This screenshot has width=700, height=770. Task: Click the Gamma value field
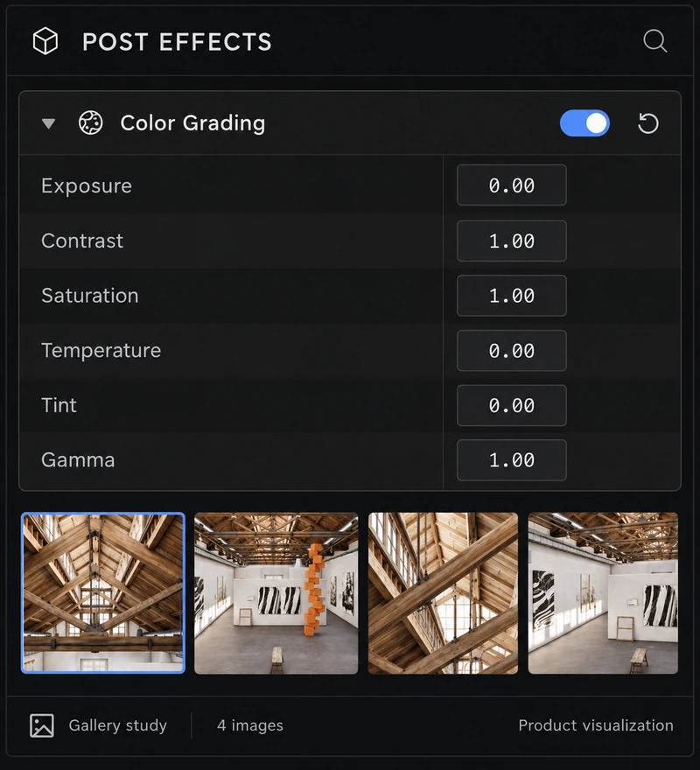(511, 460)
